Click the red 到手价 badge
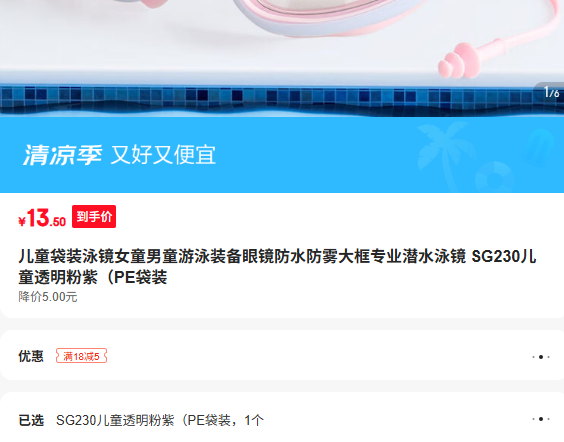Viewport: 564px width, 442px height. click(94, 217)
